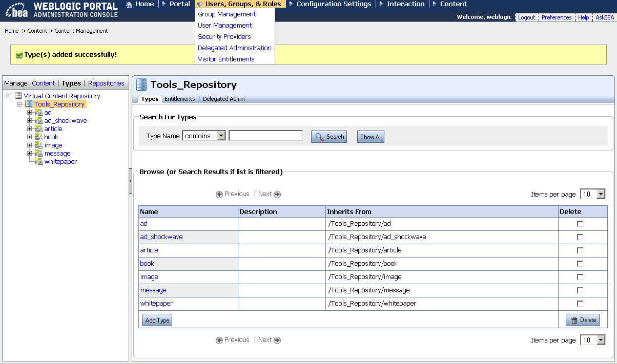Screen dimensions: 617x364
Task: Expand the article tree node
Action: click(x=30, y=129)
